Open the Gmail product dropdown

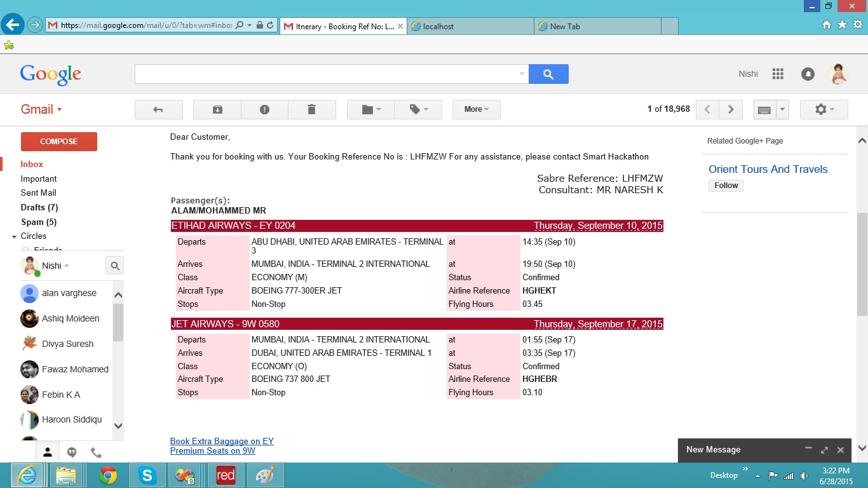coord(41,109)
